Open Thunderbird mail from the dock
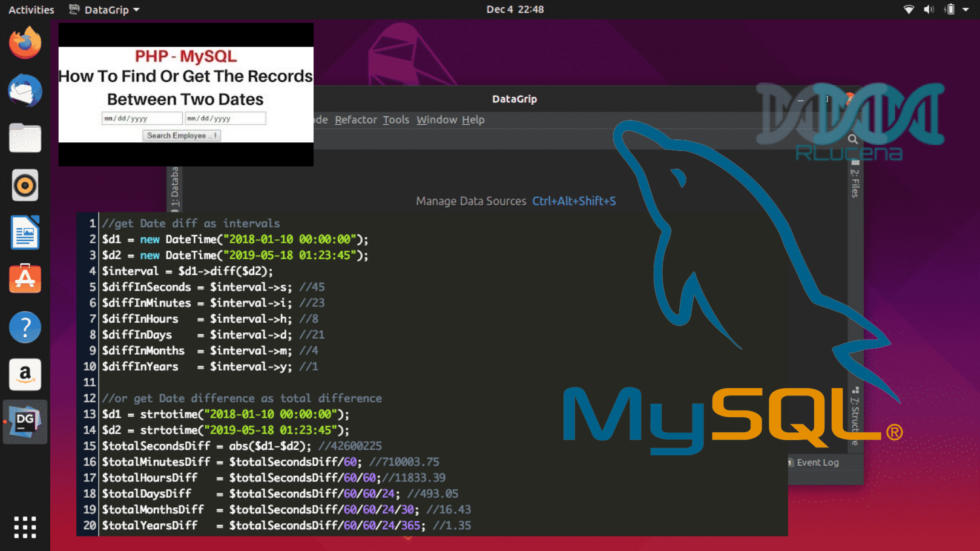 point(25,90)
